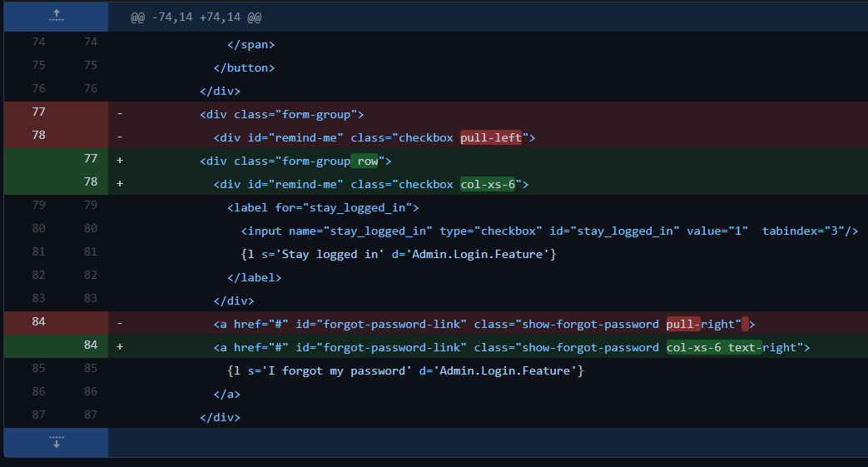Click highlighted row text in added form-group line

coord(367,161)
